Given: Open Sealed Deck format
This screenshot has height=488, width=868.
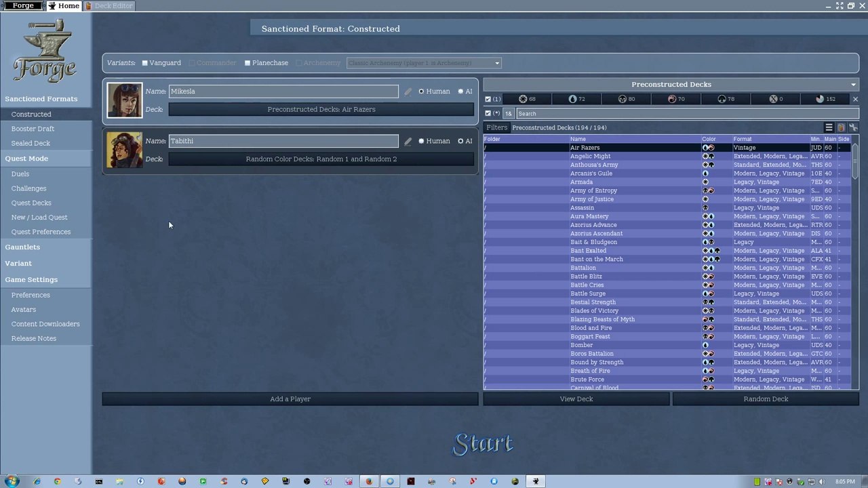Looking at the screenshot, I should (x=31, y=144).
